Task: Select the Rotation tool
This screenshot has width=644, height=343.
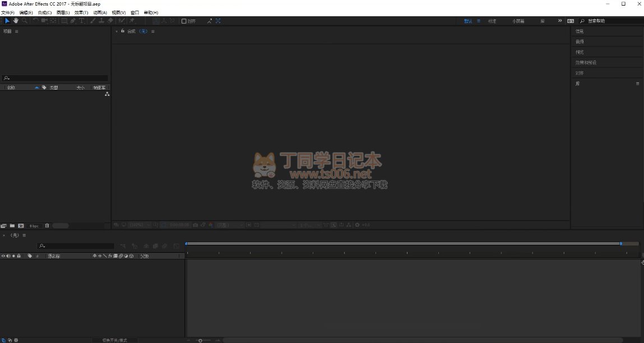Action: click(x=36, y=21)
